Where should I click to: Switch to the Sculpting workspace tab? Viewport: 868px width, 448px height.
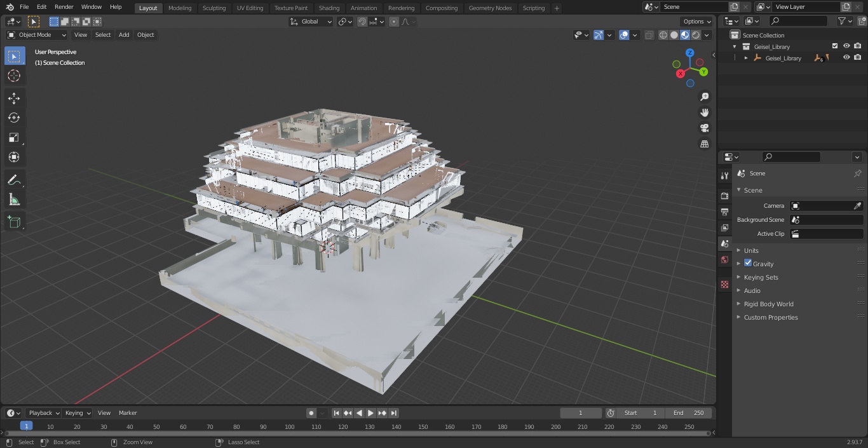click(x=214, y=8)
